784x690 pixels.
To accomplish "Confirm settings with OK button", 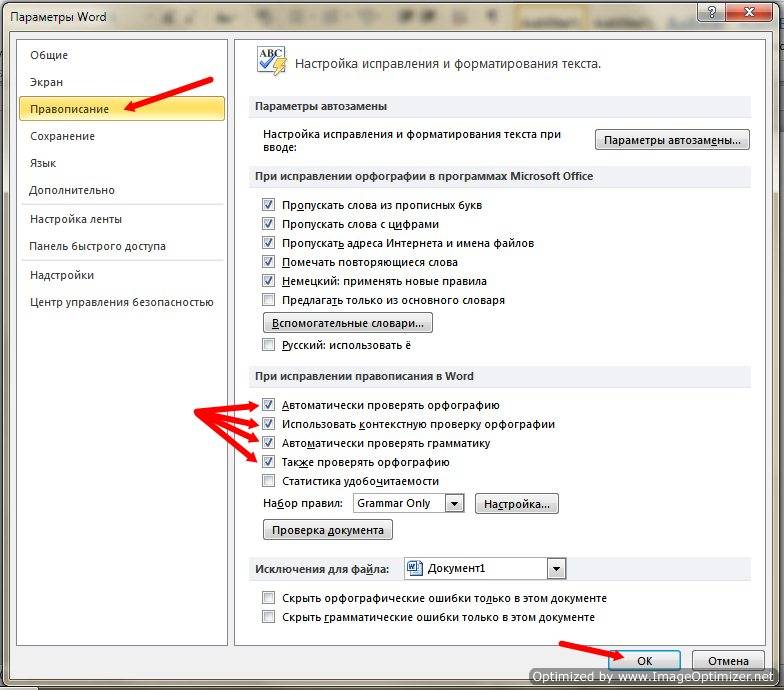I will pos(644,660).
